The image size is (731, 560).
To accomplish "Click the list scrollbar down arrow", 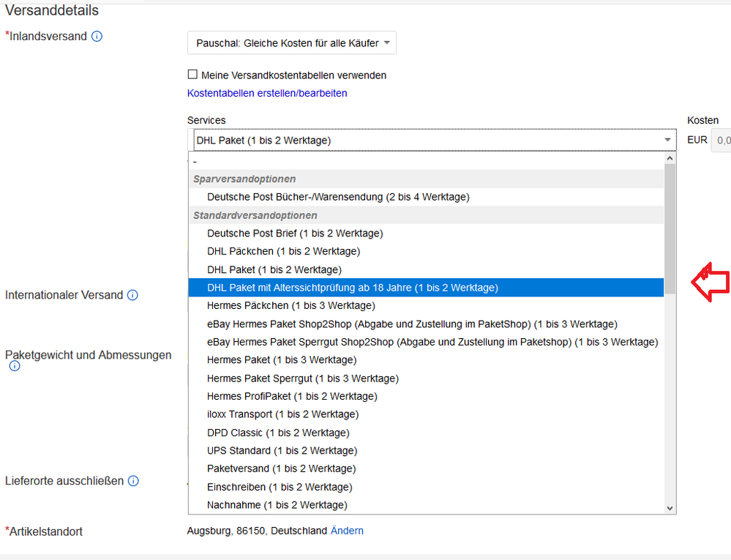I will tap(670, 507).
